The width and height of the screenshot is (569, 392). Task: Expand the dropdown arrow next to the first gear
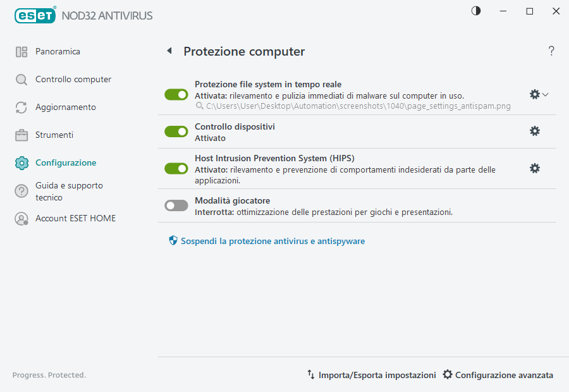point(544,94)
